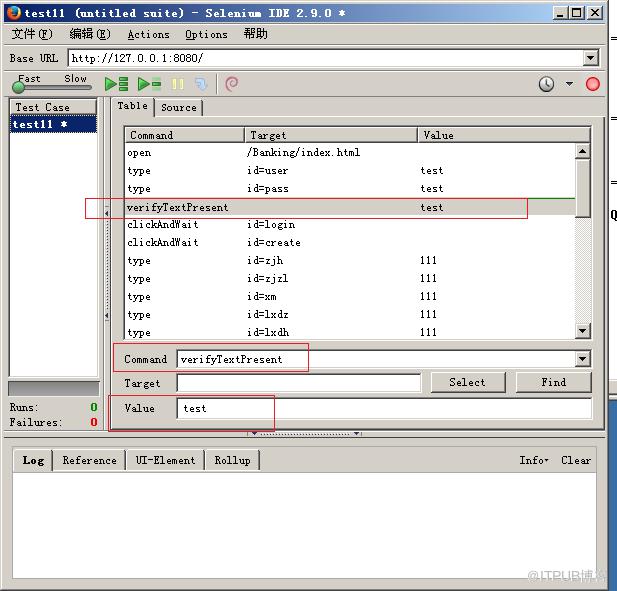The width and height of the screenshot is (617, 591).
Task: Click the Fast/Slow speed slider knob
Action: [x=18, y=87]
